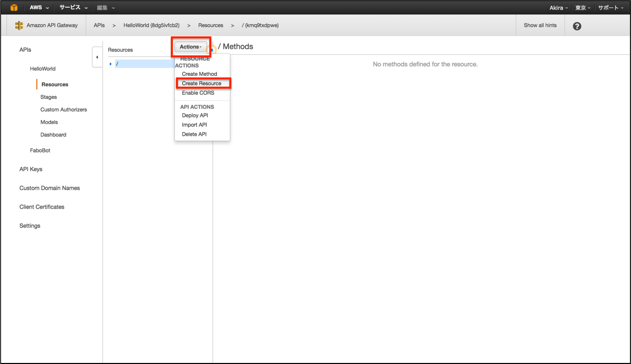Open the 東京 region dropdown
The width and height of the screenshot is (631, 364).
point(582,7)
